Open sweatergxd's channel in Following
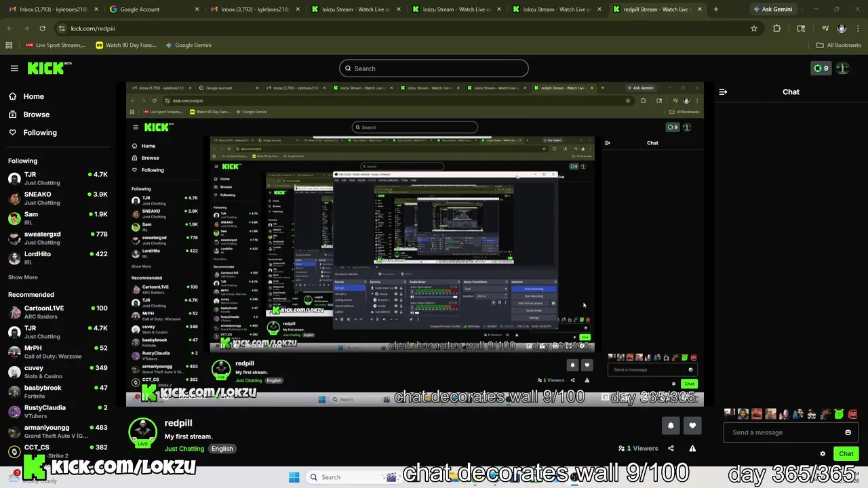 coord(58,238)
